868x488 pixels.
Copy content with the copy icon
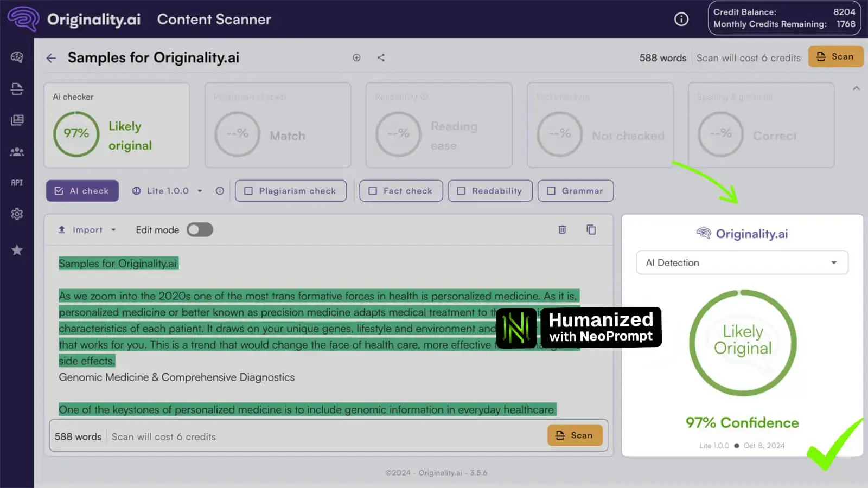pyautogui.click(x=591, y=230)
